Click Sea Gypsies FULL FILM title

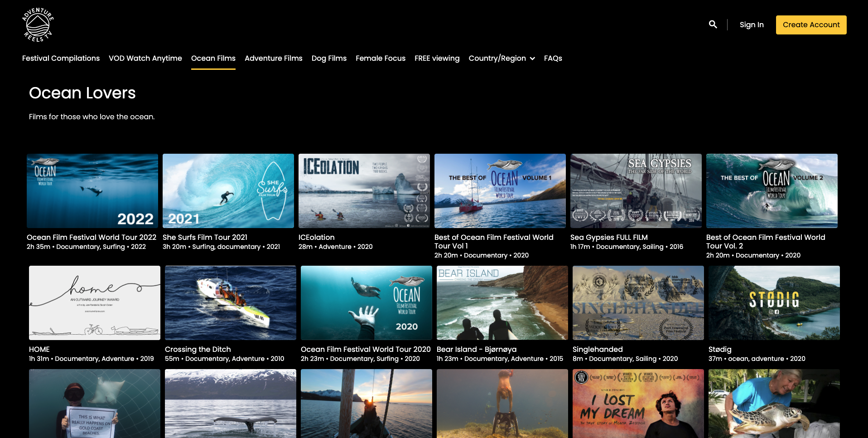click(609, 237)
